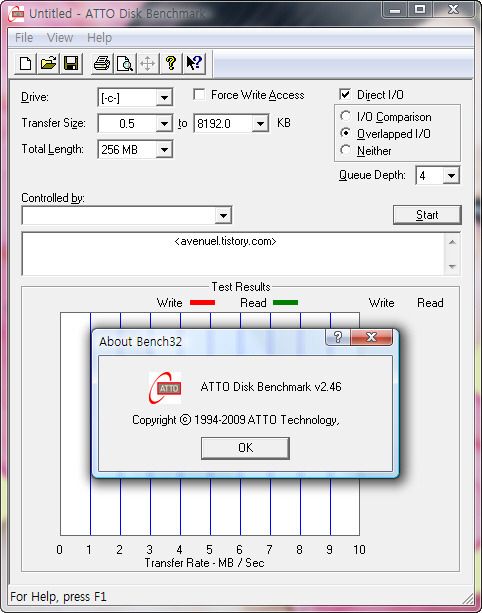Minimize the ATTO Disk Benchmark window
Viewport: 482px width, 613px height.
395,10
